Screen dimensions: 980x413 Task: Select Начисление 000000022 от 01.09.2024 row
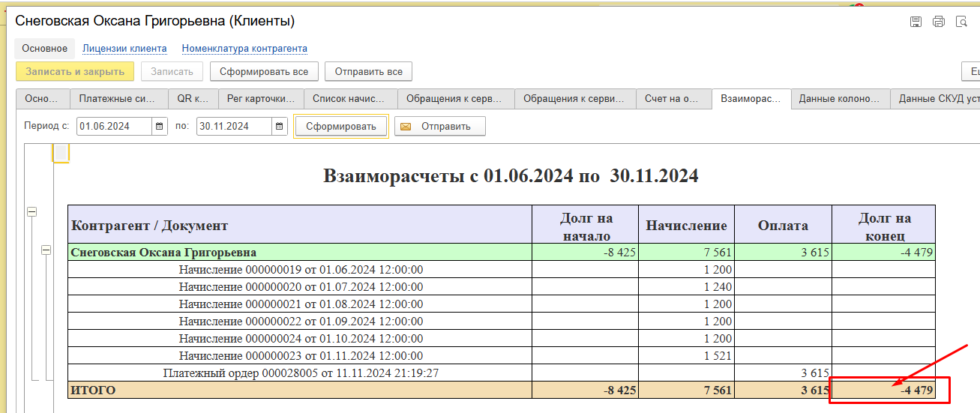[x=502, y=322]
